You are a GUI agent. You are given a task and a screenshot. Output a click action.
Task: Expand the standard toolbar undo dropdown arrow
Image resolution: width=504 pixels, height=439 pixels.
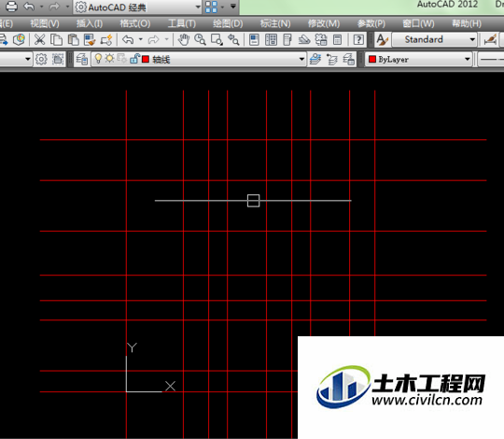click(x=140, y=40)
